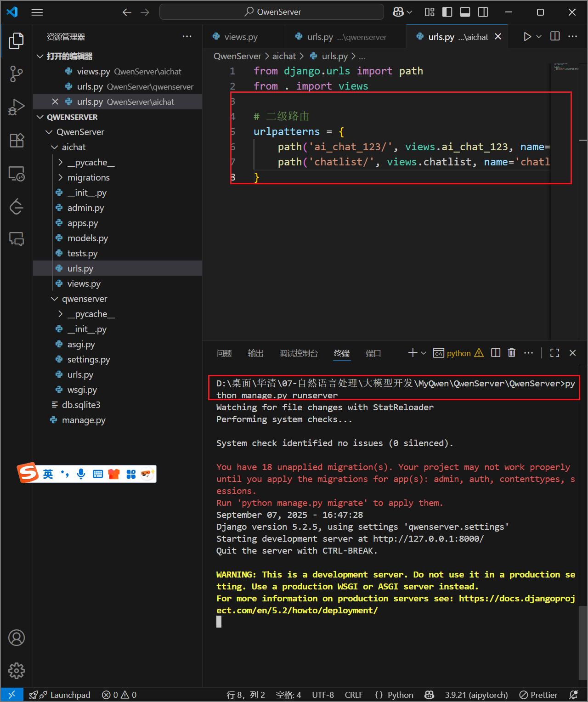Click the Run Python File play button

tap(527, 37)
